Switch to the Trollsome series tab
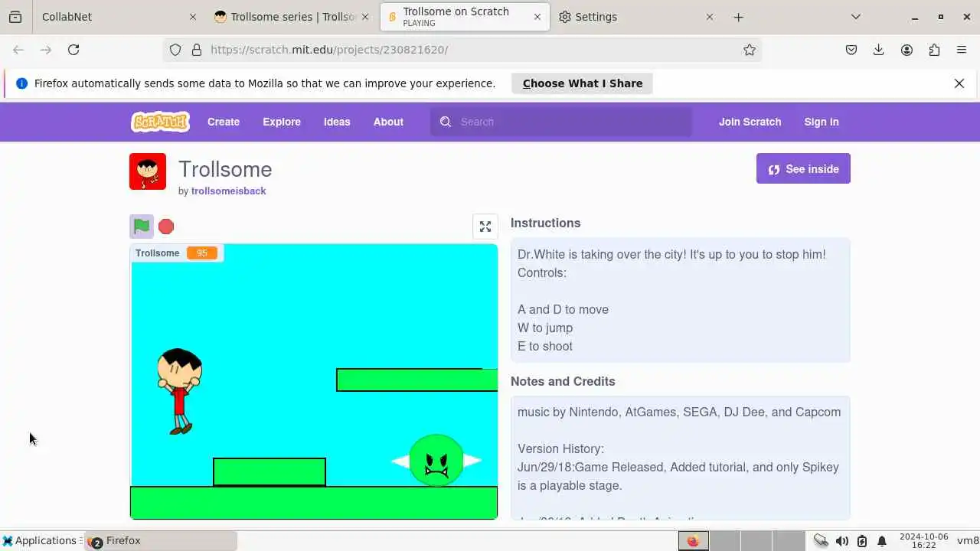 point(291,17)
